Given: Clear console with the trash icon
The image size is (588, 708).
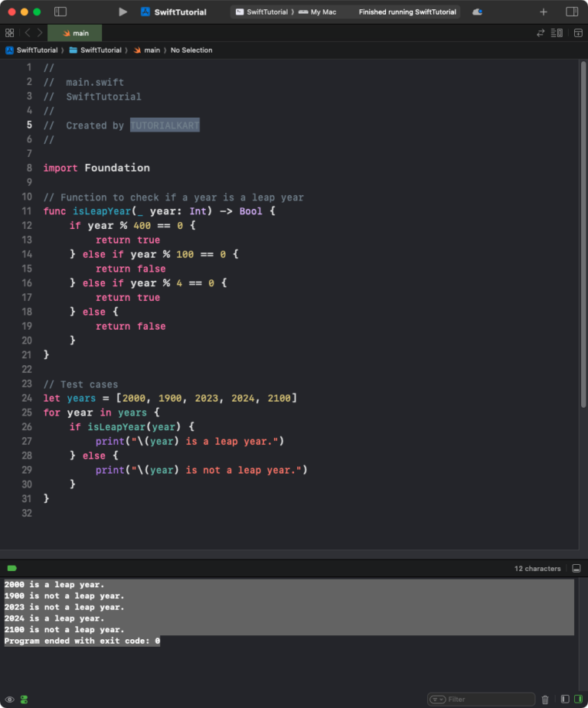Looking at the screenshot, I should click(545, 700).
